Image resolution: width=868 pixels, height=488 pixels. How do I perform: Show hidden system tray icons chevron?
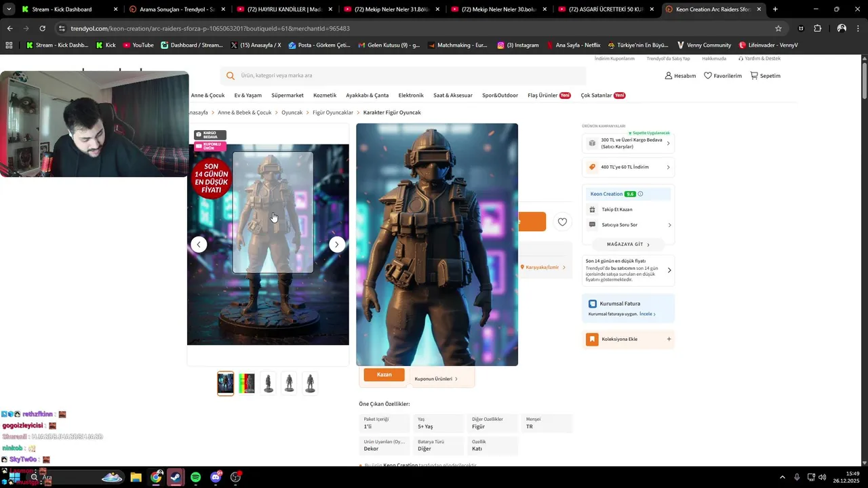(783, 477)
